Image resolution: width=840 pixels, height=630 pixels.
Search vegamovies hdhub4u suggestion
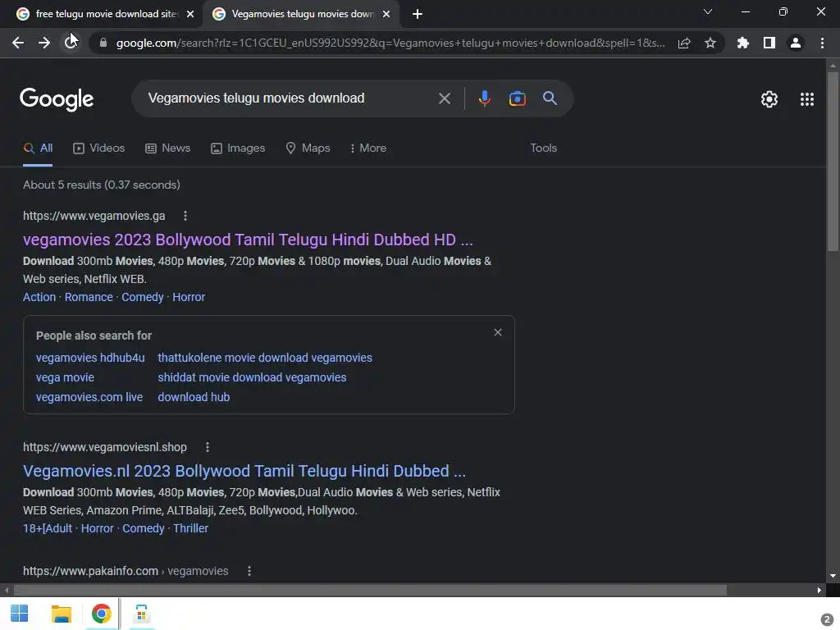[90, 358]
